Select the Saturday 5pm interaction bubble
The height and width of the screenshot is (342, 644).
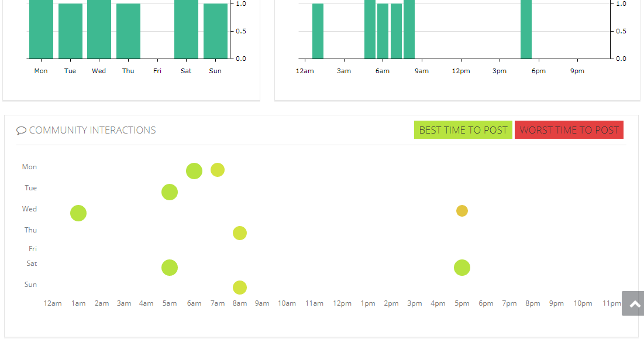coord(462,268)
